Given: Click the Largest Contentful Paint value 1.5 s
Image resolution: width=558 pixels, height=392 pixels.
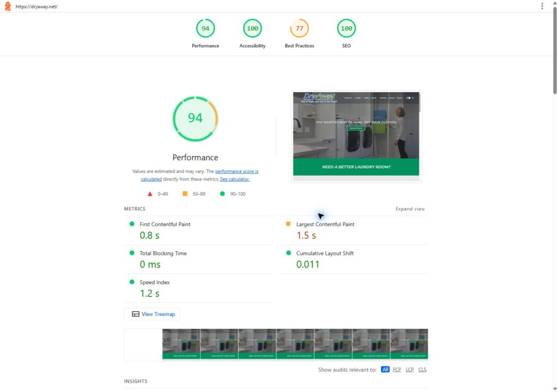Looking at the screenshot, I should [306, 236].
